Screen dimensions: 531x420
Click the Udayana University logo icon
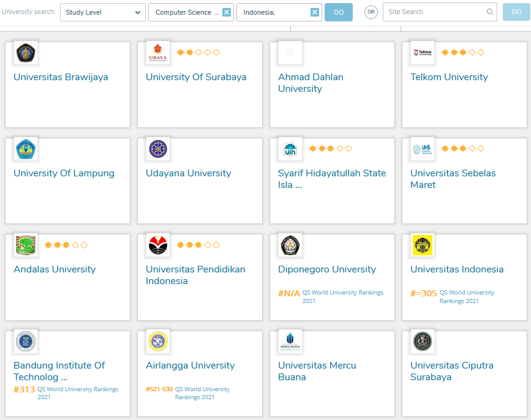tap(158, 149)
